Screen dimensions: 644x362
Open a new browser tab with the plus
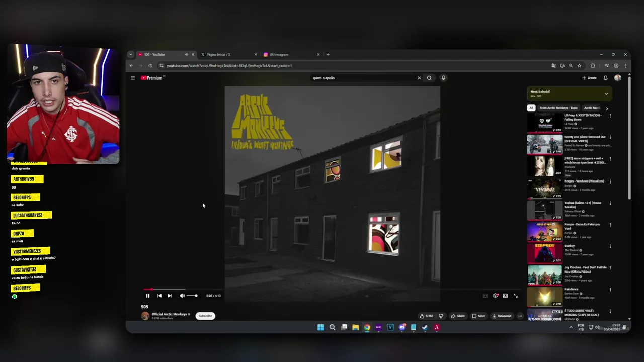pos(328,54)
